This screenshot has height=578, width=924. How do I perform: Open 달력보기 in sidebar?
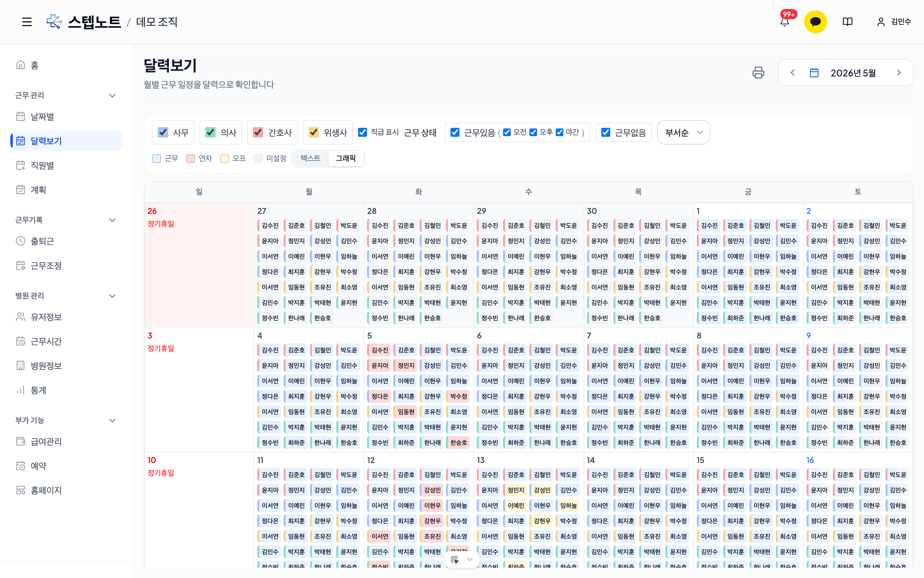point(66,141)
